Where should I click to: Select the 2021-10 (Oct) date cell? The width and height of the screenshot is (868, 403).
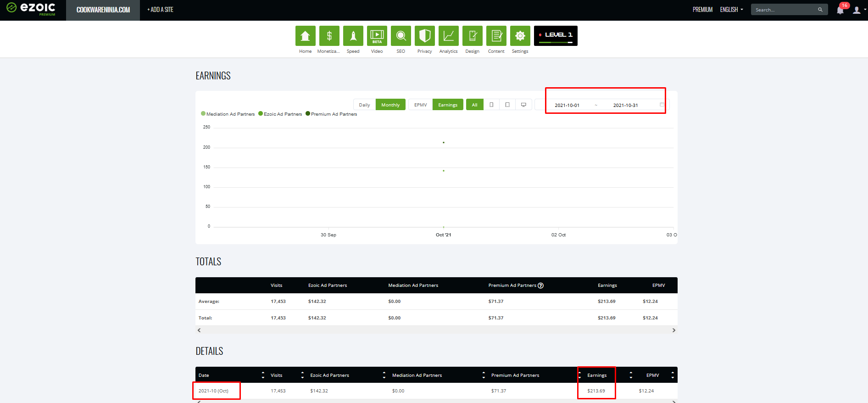[x=213, y=391]
